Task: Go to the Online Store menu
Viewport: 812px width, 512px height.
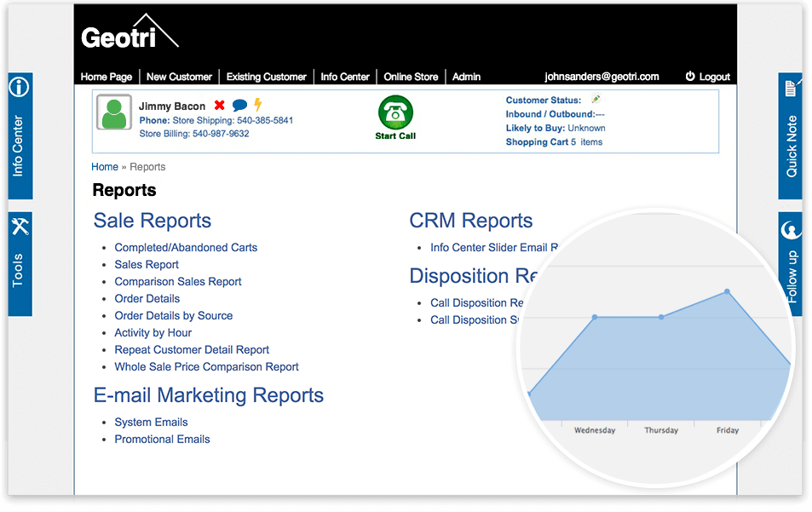Action: point(411,77)
